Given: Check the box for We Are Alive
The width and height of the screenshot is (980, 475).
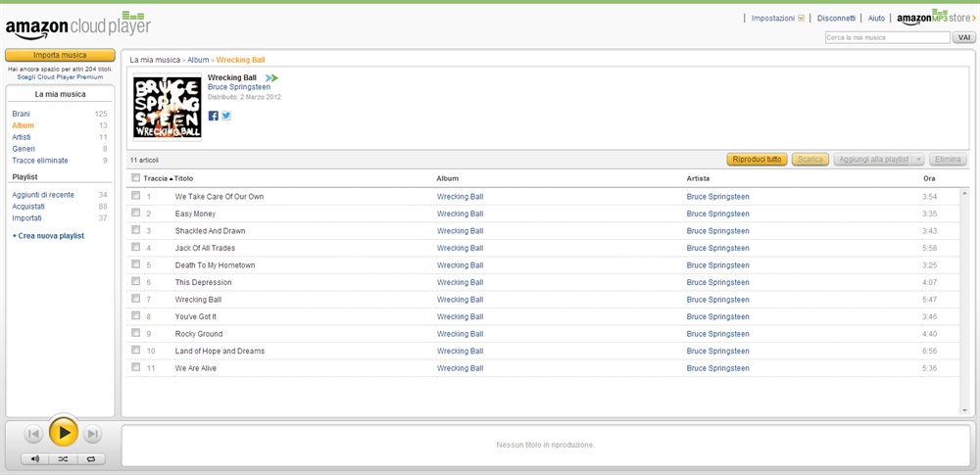Looking at the screenshot, I should pos(135,367).
